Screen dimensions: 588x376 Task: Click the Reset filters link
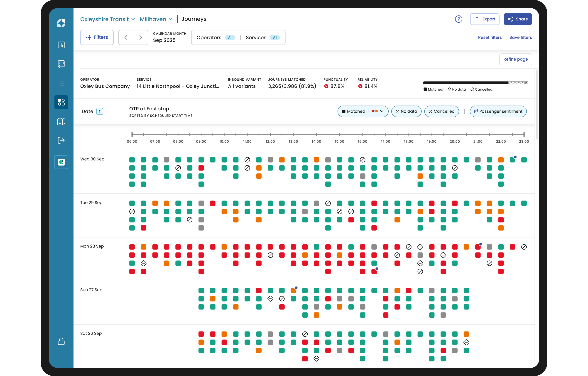click(x=490, y=37)
